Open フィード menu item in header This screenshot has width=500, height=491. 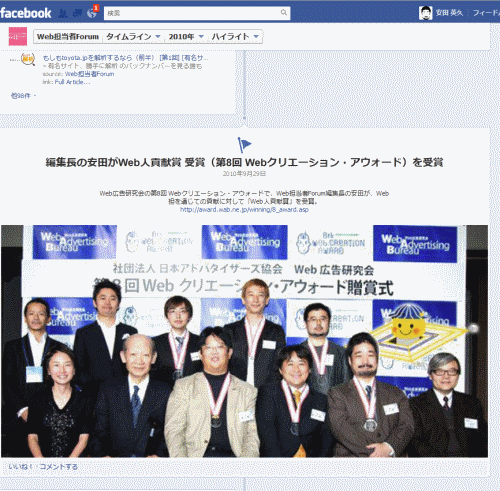coord(486,13)
